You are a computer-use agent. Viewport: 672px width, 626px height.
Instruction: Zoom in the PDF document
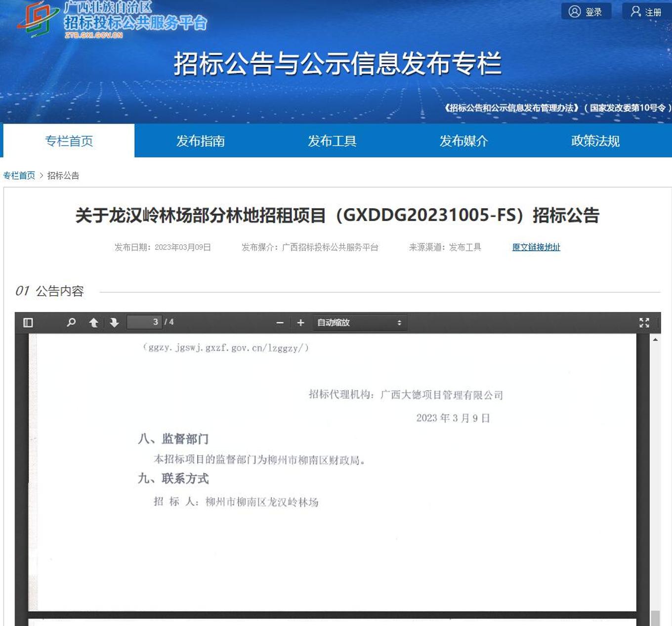click(300, 323)
